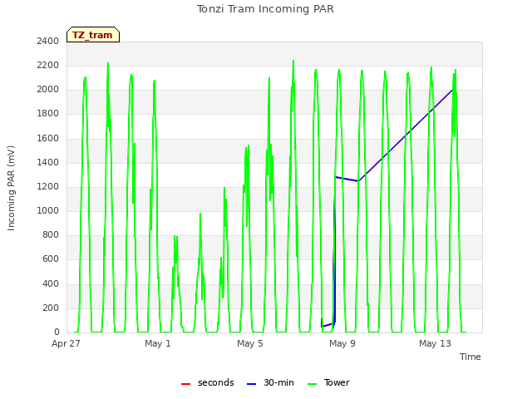This screenshot has height=399, width=532.
Task: Toggle the 'seconds' legend entry
Action: tap(208, 382)
